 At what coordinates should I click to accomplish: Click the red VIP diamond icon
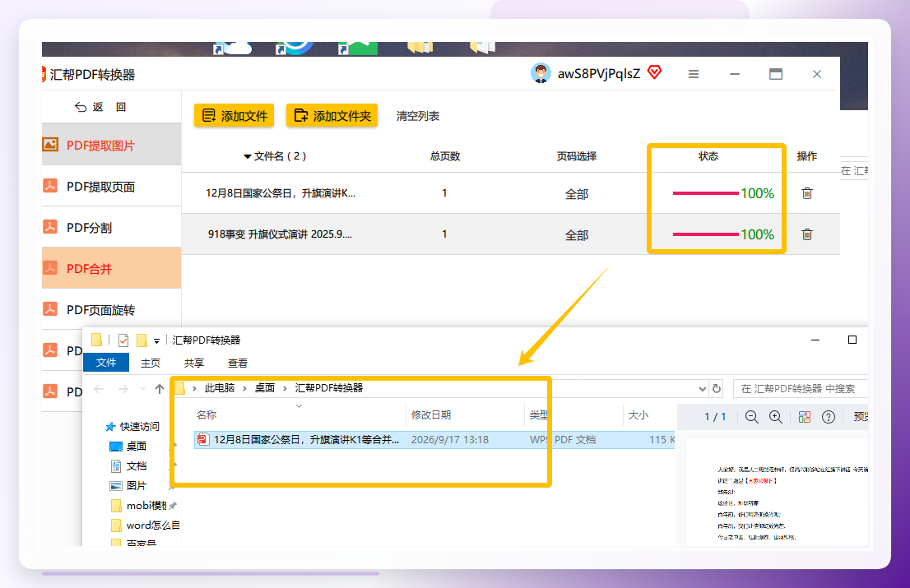(655, 72)
